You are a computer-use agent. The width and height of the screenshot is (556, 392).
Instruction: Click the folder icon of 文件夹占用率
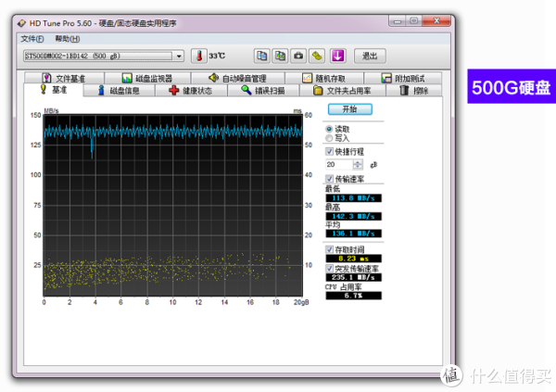[x=318, y=91]
